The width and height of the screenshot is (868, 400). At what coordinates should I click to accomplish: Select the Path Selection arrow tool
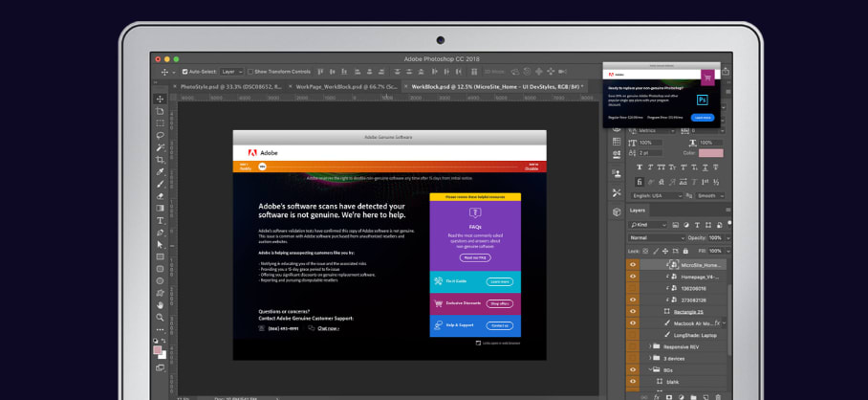[x=160, y=244]
